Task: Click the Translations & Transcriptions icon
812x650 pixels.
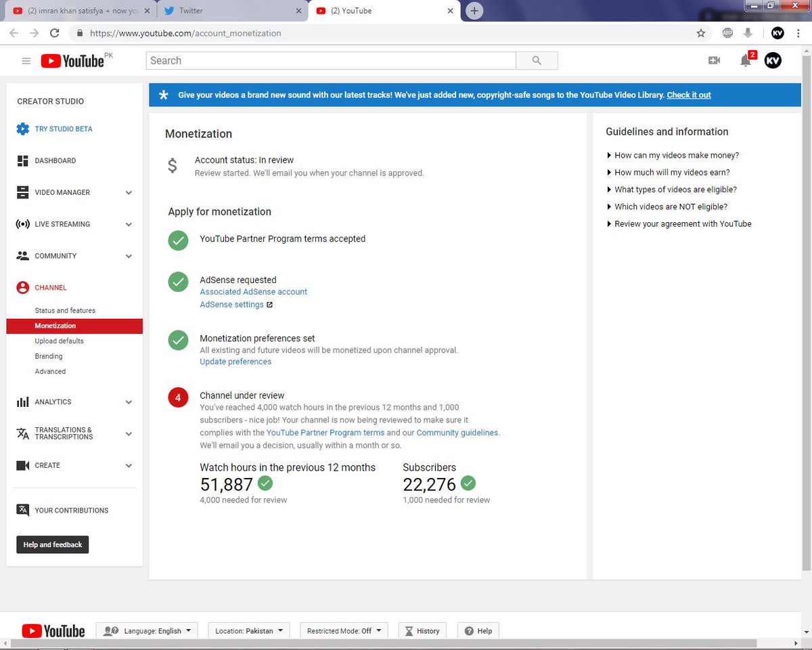Action: tap(23, 433)
